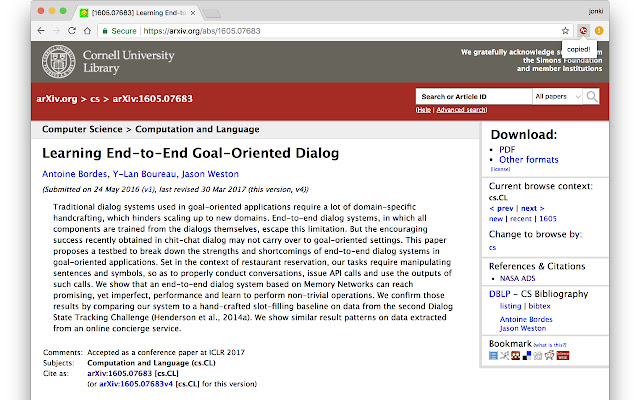Open the DBLP link
The height and width of the screenshot is (400, 640).
(500, 294)
